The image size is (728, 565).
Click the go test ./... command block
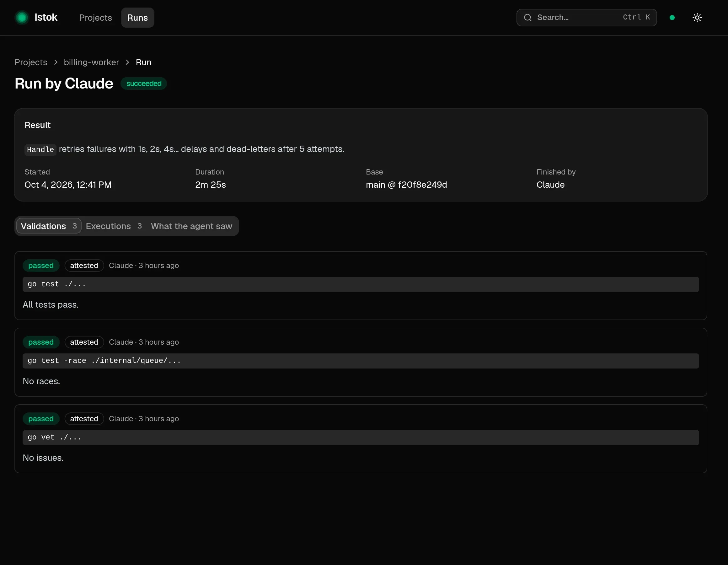click(x=361, y=284)
